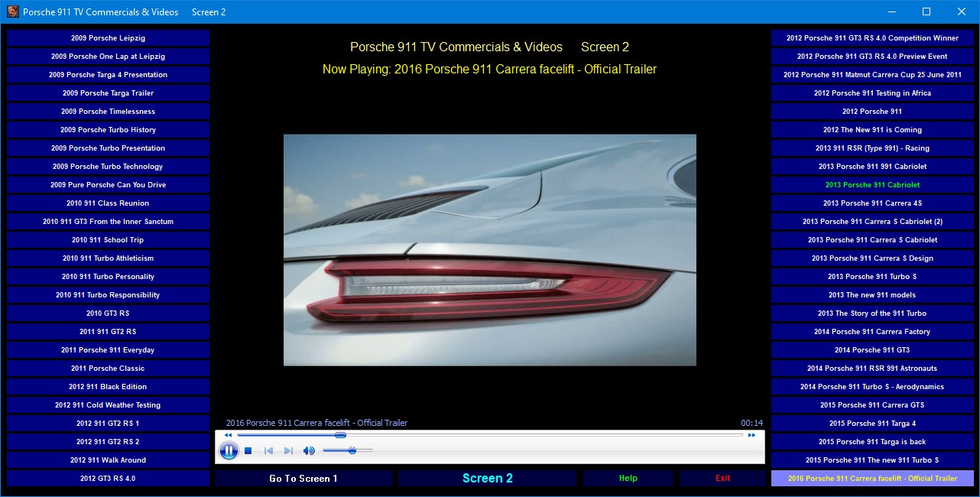
Task: Play 2014 Porsche 911 Carrera Factory
Action: pyautogui.click(x=872, y=332)
